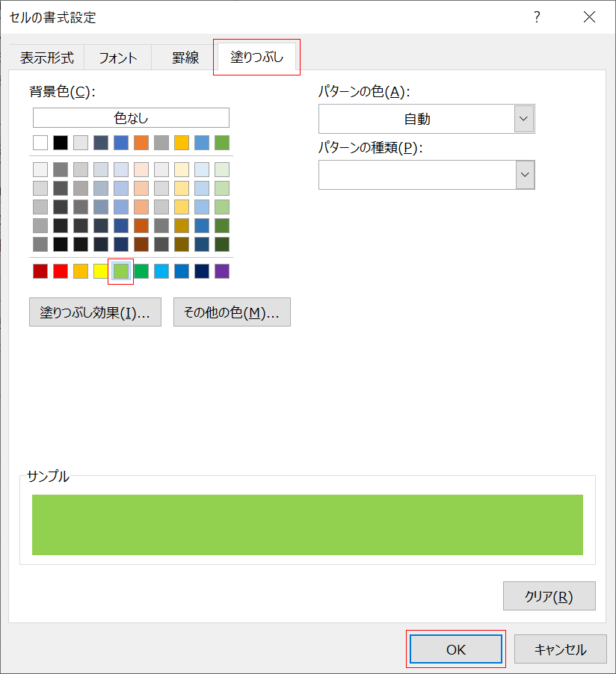This screenshot has height=674, width=616.
Task: Pick the light green swatch highlighted in red
Action: [120, 270]
